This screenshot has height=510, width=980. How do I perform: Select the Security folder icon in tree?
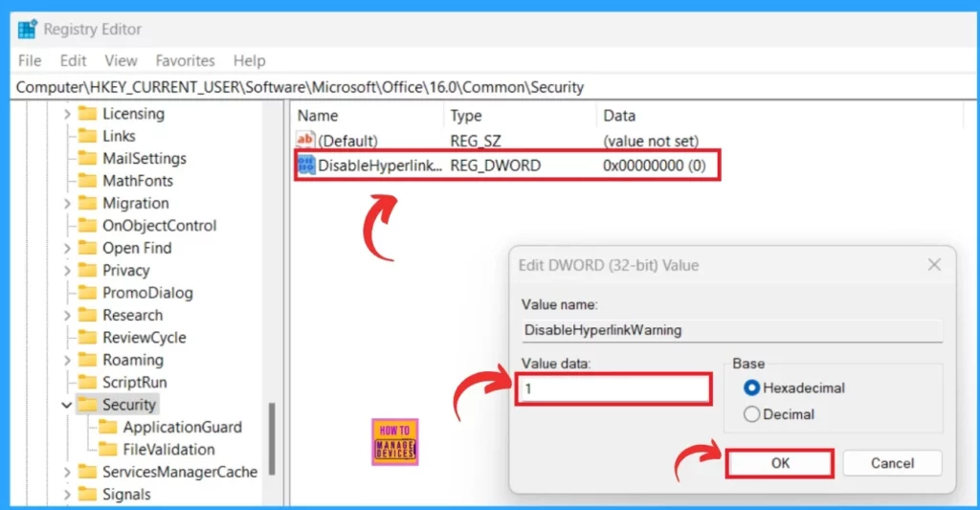87,405
